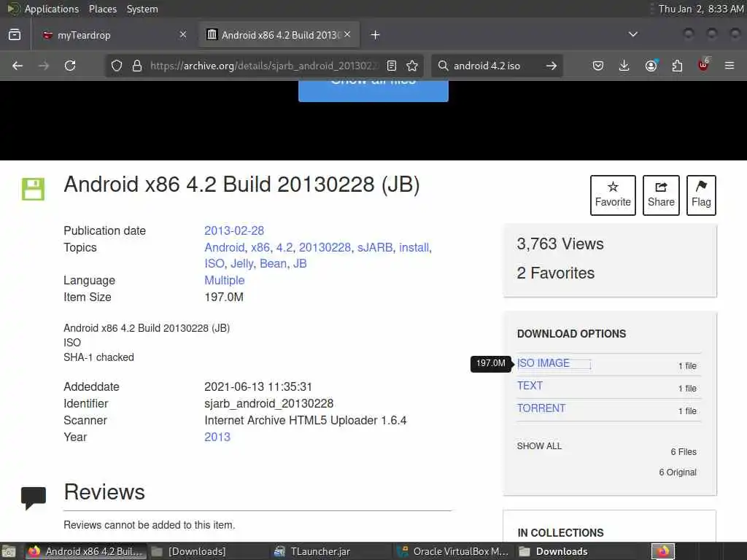Select the Android x86 4.2 Build tab

(x=279, y=35)
